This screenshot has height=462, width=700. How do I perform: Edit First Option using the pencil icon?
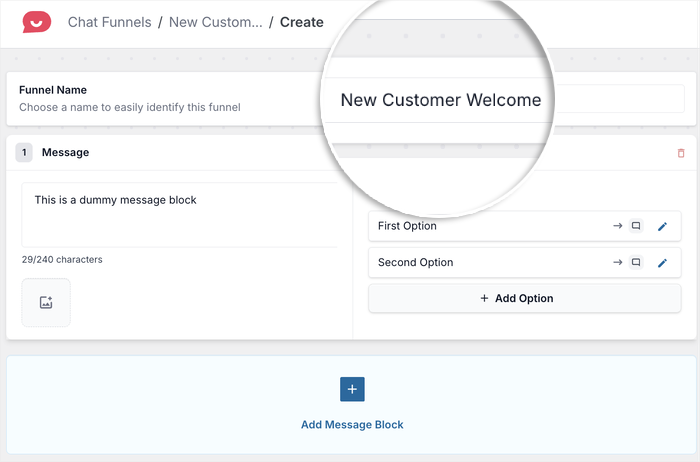point(662,227)
